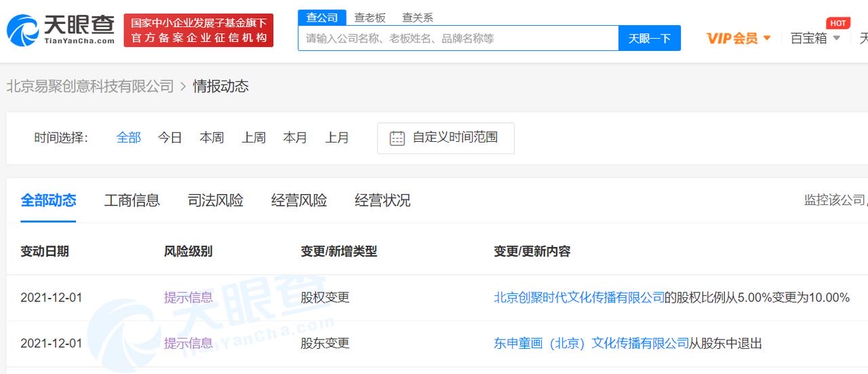This screenshot has width=868, height=374.
Task: Switch to the 查关系 search tab
Action: (418, 18)
